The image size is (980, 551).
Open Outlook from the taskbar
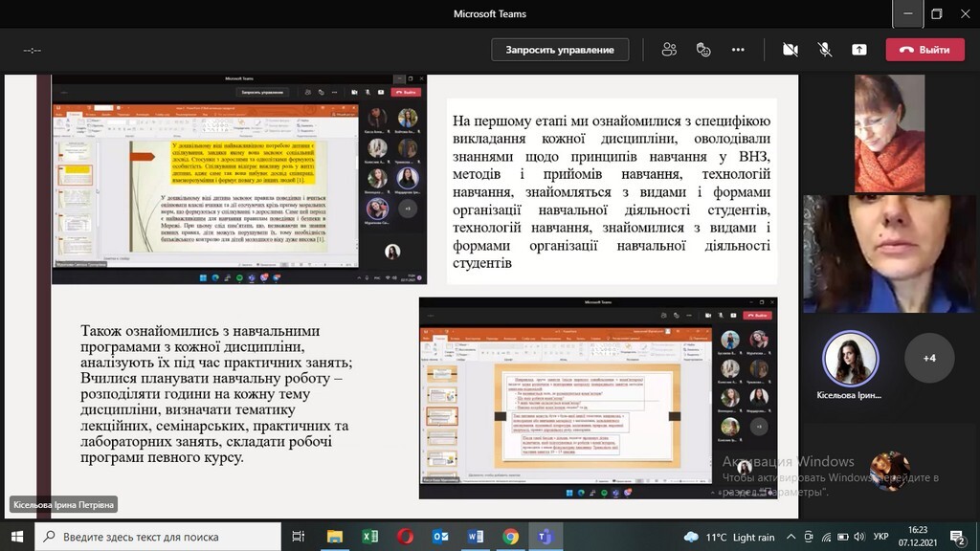(440, 537)
